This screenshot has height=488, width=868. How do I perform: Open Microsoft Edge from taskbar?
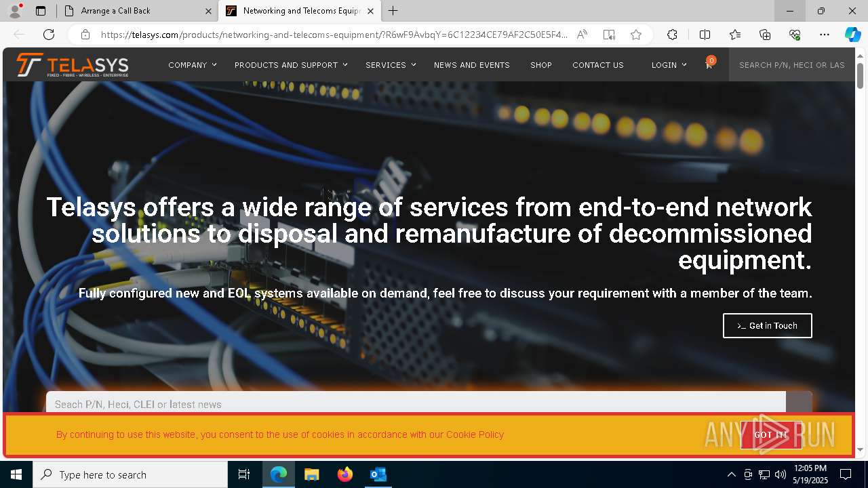[279, 474]
